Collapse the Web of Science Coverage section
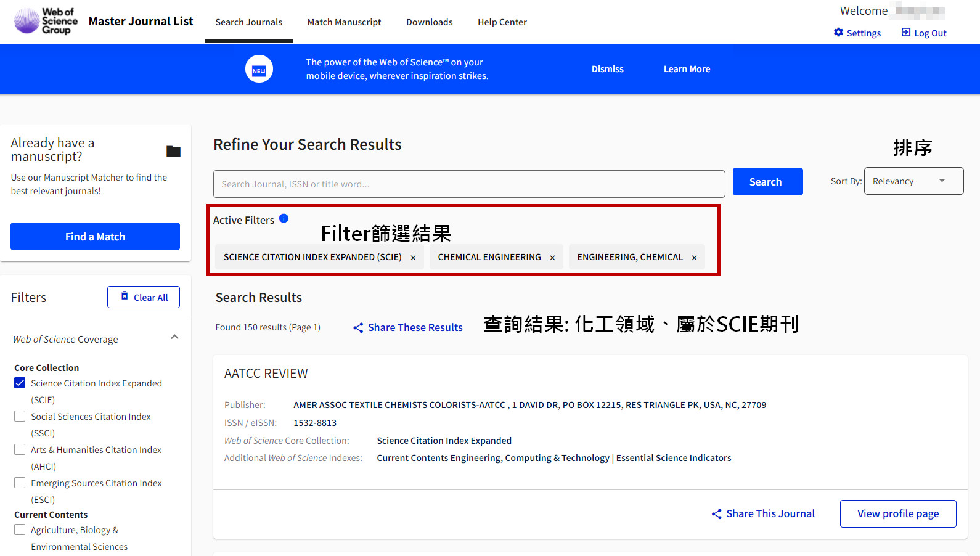The height and width of the screenshot is (556, 980). click(174, 337)
